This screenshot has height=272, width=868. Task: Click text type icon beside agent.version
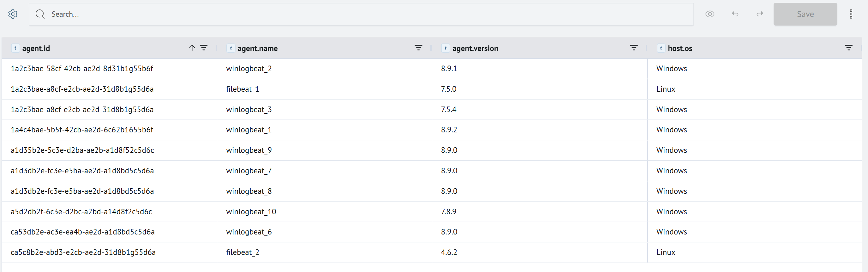click(x=446, y=48)
